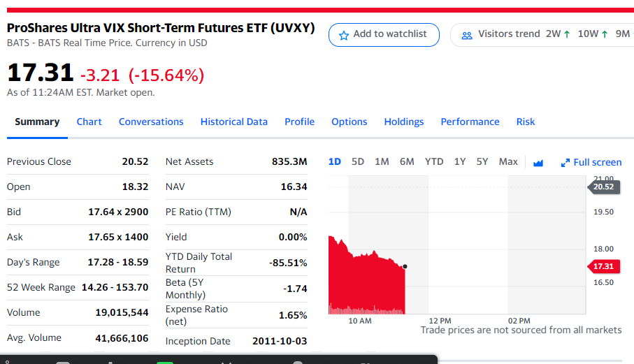View the Risk tab
Image resolution: width=634 pixels, height=364 pixels.
tap(526, 122)
